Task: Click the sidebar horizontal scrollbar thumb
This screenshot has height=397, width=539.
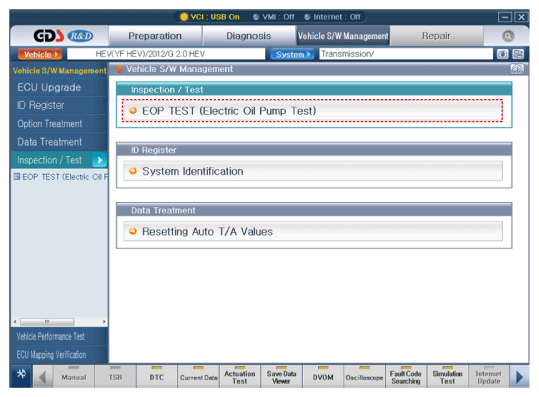Action: pyautogui.click(x=47, y=322)
